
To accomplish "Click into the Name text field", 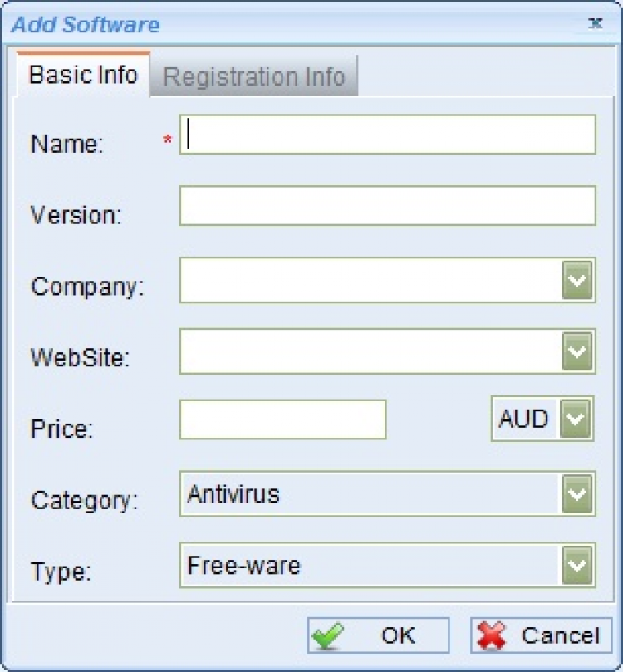I will [388, 135].
